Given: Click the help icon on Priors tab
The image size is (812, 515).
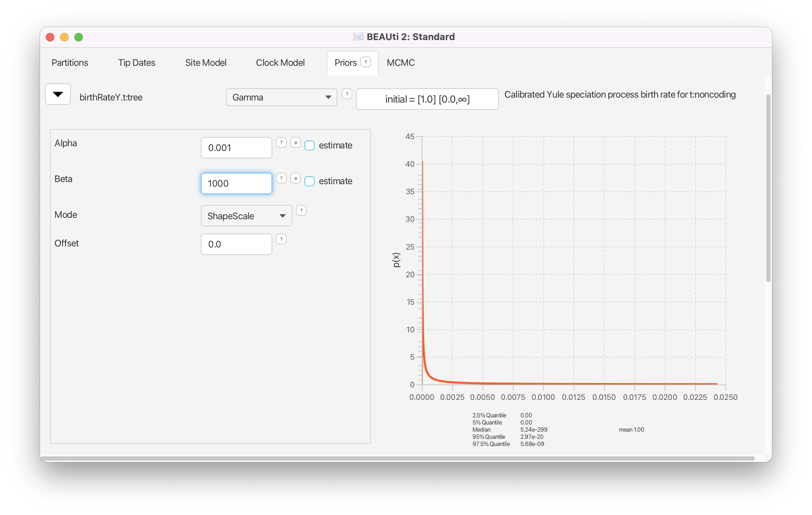Looking at the screenshot, I should pyautogui.click(x=365, y=62).
